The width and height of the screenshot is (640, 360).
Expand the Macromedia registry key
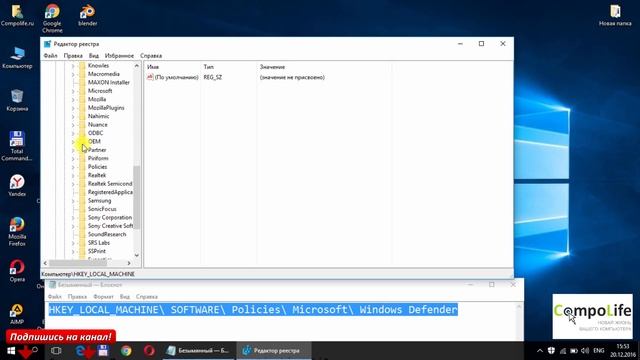pyautogui.click(x=73, y=74)
